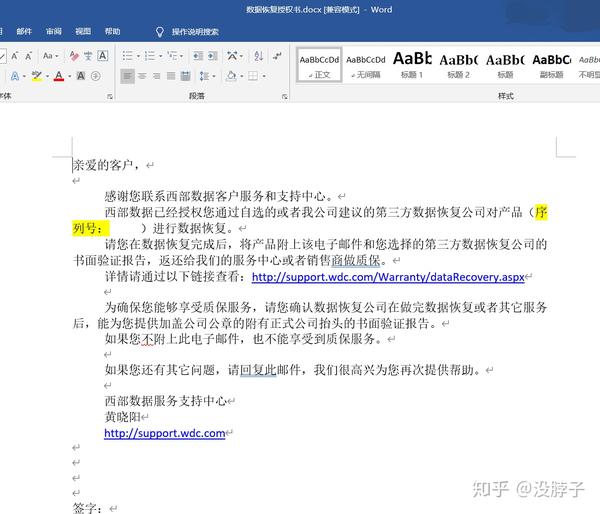Screen dimensions: 600x514
Task: Click the Clear Formatting eraser icon
Action: click(74, 56)
